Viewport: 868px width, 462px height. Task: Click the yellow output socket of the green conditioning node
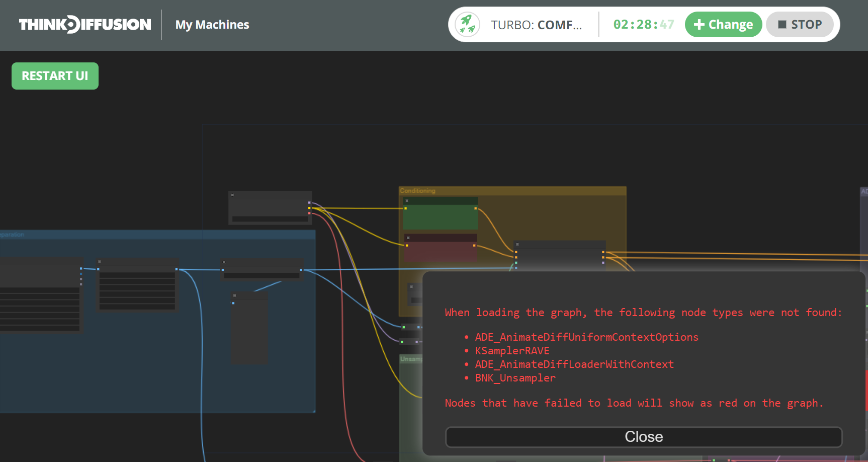[x=475, y=208]
